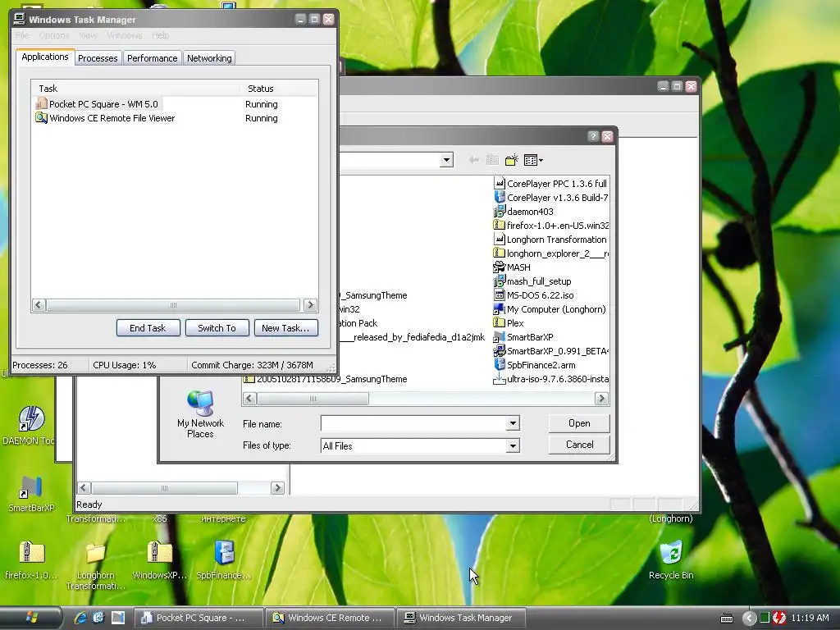Screen dimensions: 840x630
Task: Select the Applications tab
Action: point(45,57)
